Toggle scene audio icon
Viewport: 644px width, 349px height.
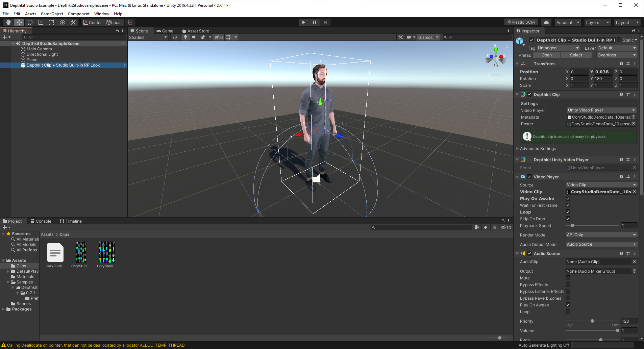pyautogui.click(x=194, y=37)
